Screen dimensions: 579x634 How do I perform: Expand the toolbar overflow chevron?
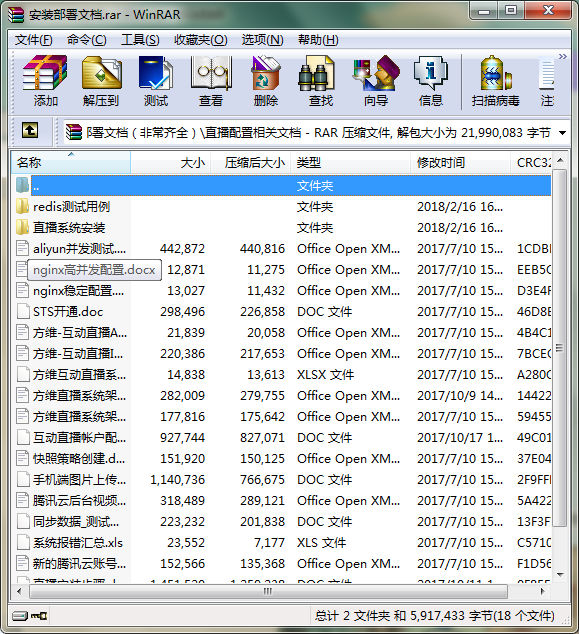(x=562, y=56)
